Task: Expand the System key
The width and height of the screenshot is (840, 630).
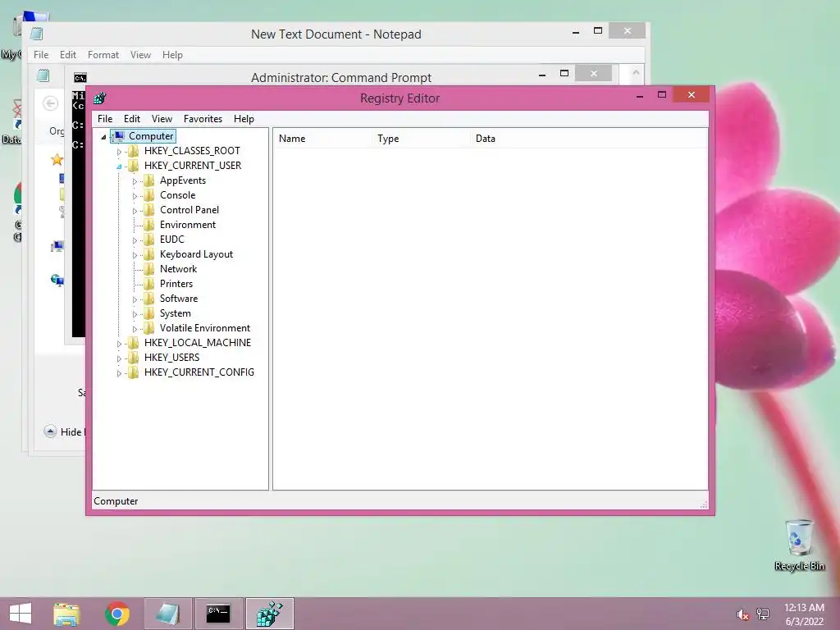Action: 135,314
